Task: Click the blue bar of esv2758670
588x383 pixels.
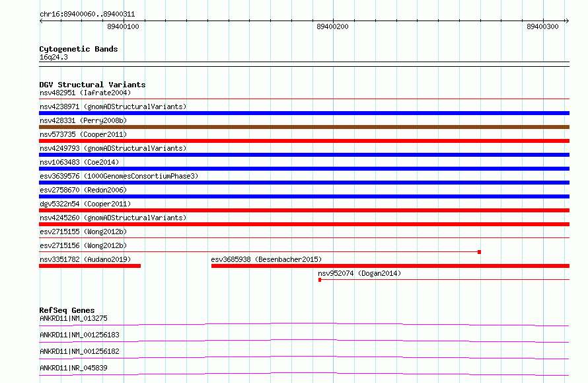Action: 304,196
